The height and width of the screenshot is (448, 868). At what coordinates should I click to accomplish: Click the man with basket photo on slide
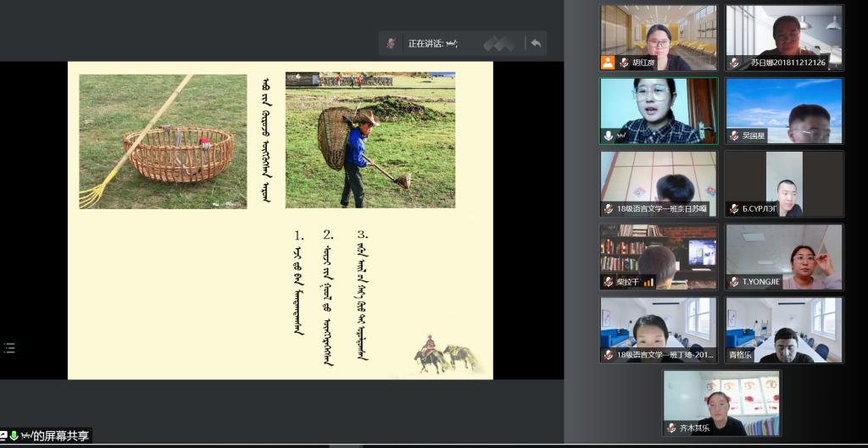tap(370, 140)
